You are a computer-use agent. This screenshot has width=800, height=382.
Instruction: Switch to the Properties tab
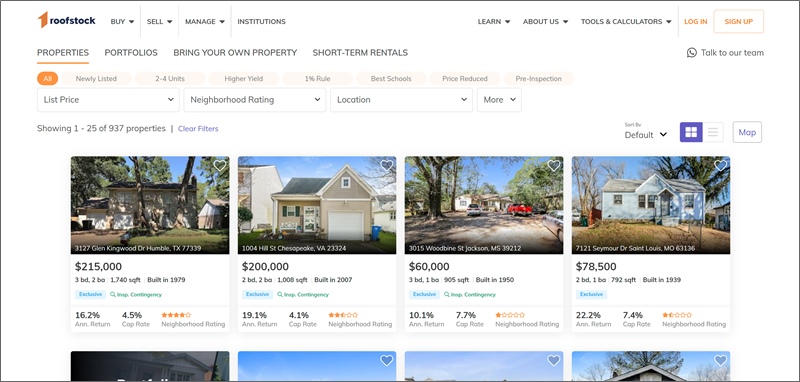point(63,53)
